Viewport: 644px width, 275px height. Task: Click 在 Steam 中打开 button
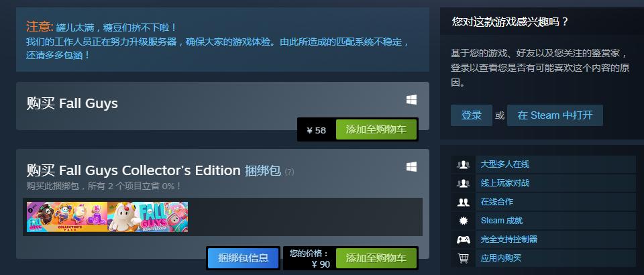tap(555, 115)
